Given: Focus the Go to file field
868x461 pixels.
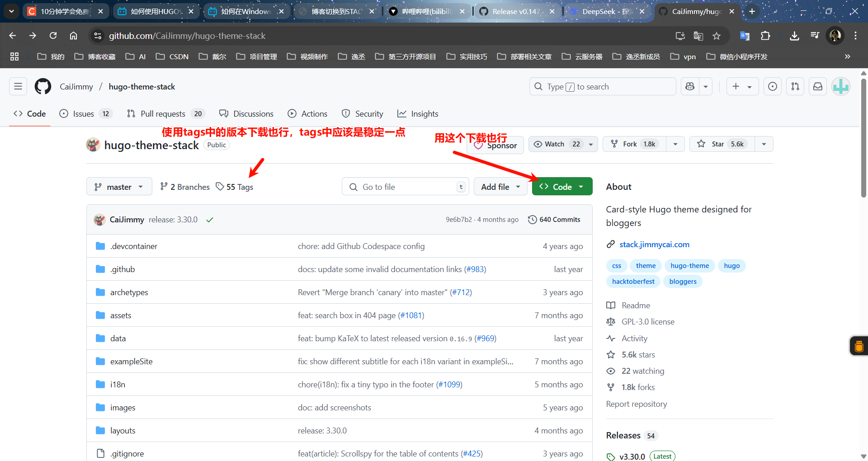Looking at the screenshot, I should tap(405, 187).
